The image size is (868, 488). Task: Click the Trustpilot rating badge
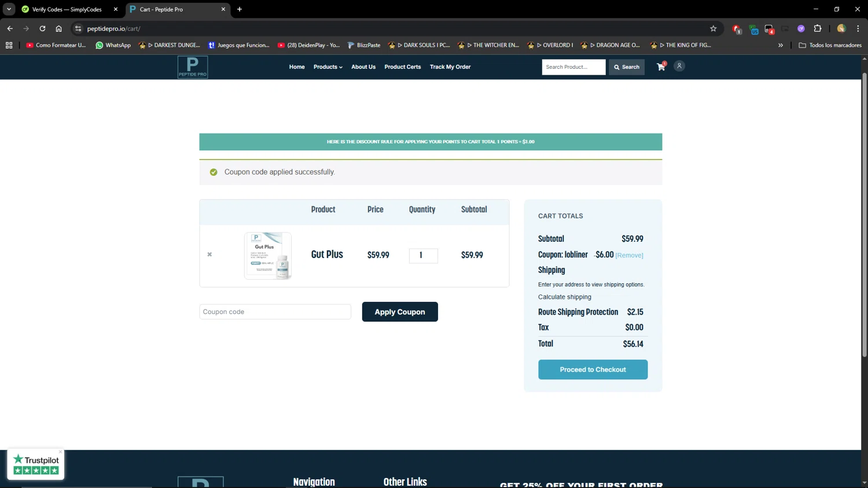36,465
